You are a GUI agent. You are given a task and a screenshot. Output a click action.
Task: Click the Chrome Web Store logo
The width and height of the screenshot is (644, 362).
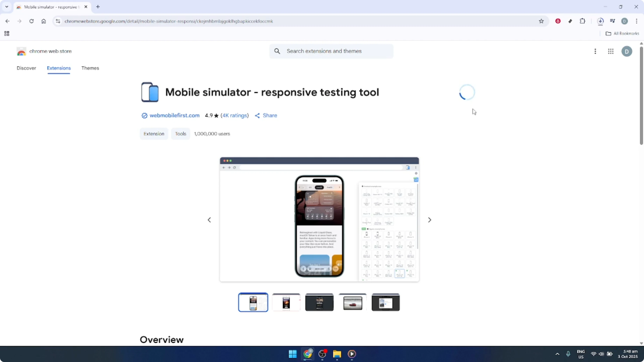[x=21, y=51]
